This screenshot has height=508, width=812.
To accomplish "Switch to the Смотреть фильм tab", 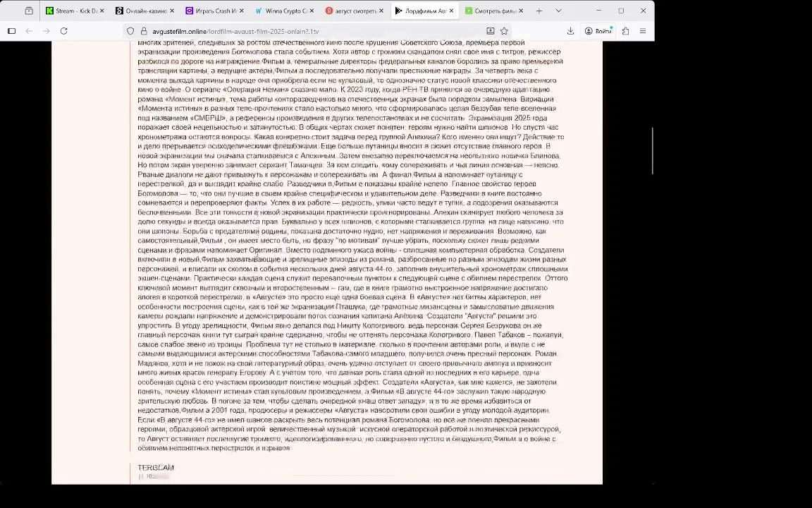I will coord(494,11).
